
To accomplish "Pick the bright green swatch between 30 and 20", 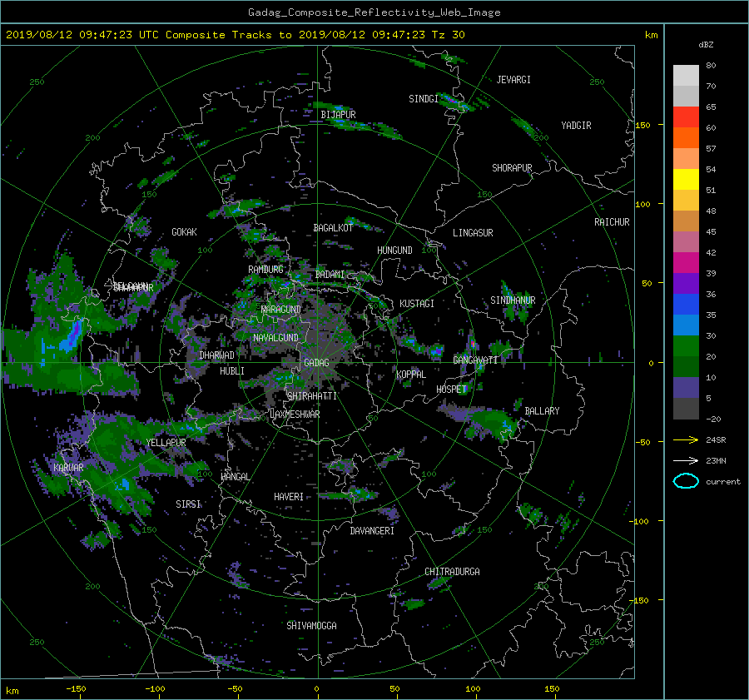I will pos(686,346).
